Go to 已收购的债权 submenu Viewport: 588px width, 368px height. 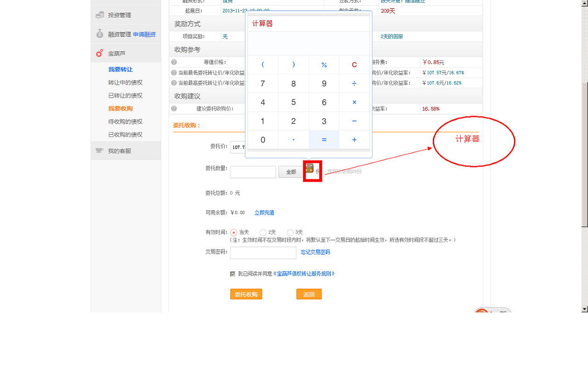coord(125,135)
